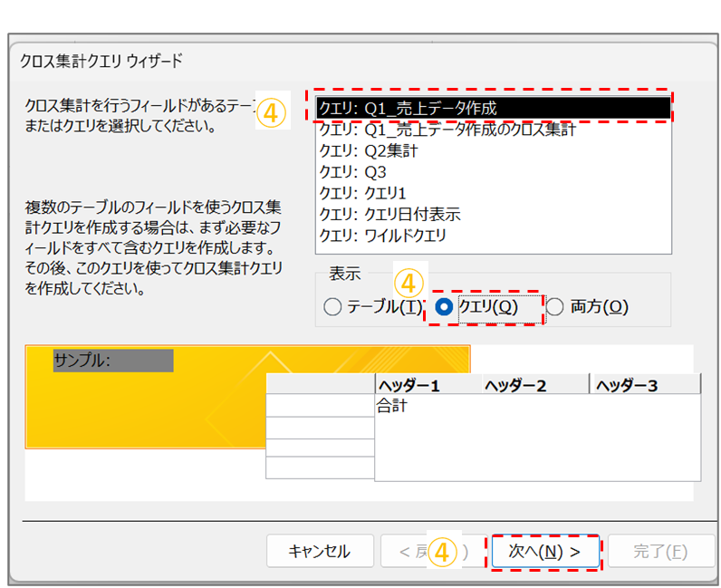Select the クエリ(Q) radio option

[x=444, y=307]
